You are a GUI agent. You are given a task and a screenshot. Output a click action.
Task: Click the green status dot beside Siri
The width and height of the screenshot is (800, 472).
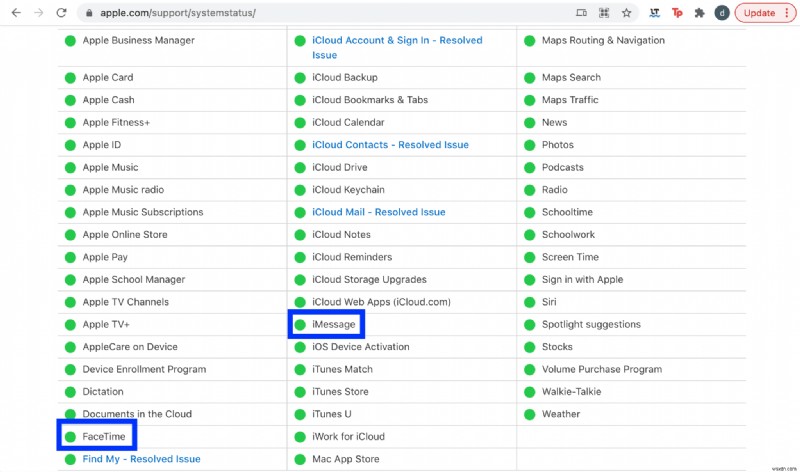click(529, 302)
